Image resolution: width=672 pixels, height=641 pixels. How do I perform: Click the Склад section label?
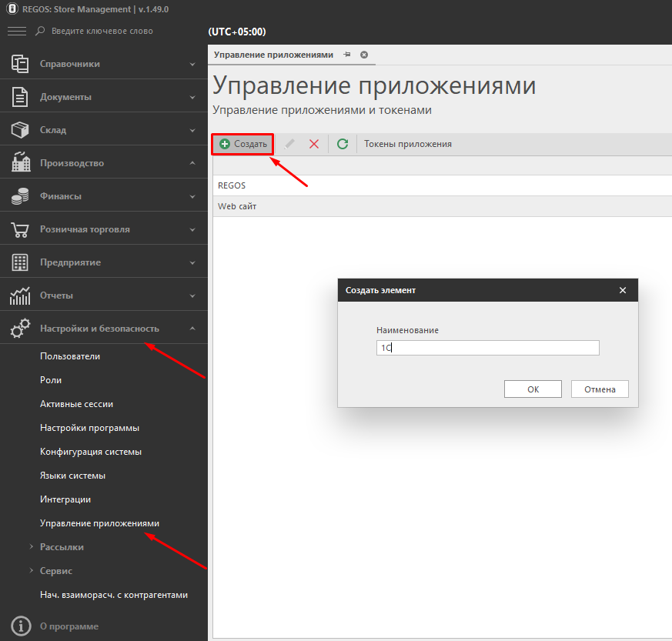tap(52, 130)
